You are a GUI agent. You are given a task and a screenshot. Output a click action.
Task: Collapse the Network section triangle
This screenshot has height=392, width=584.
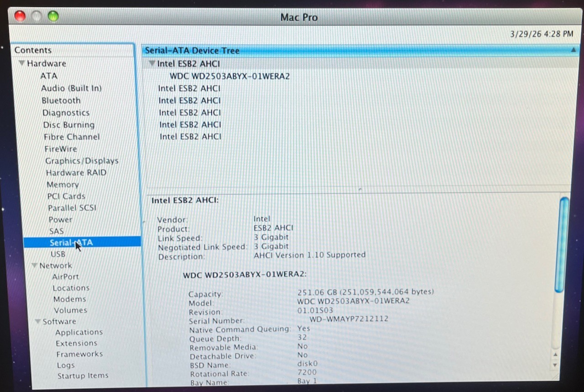pos(34,265)
